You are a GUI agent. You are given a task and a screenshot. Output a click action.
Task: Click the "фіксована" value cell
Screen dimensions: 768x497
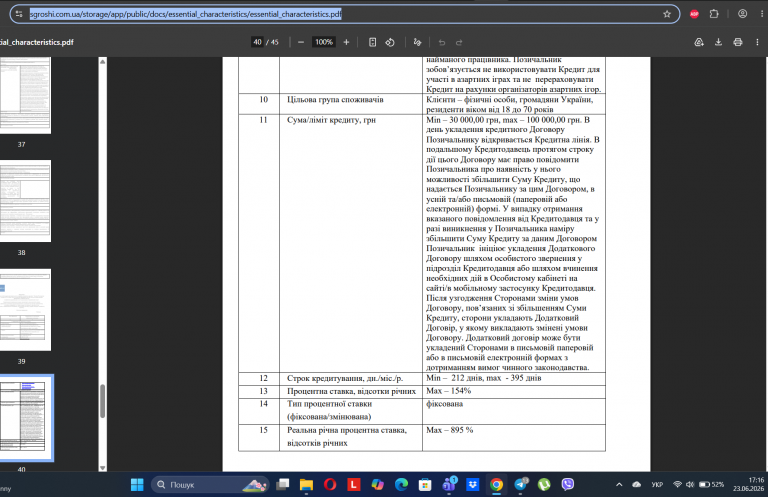[514, 411]
